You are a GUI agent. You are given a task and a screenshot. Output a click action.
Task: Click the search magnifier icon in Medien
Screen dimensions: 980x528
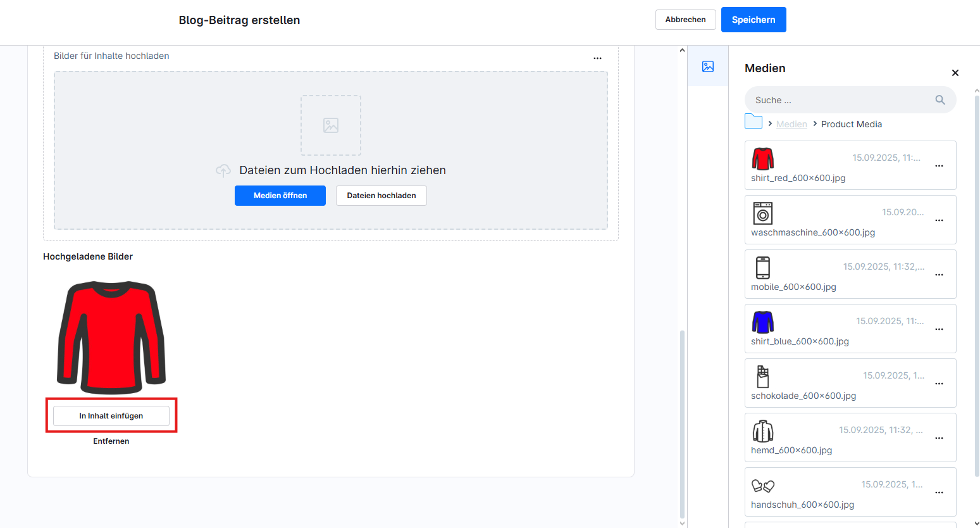coord(940,100)
